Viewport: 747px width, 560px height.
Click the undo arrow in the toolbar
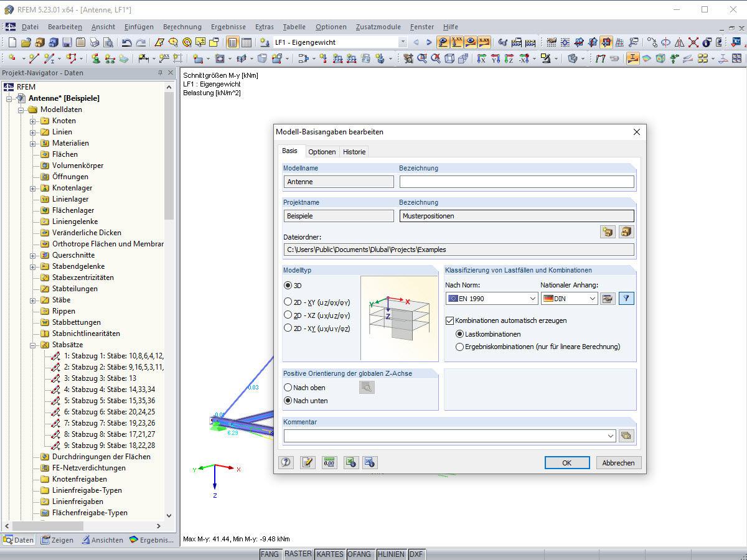[126, 42]
